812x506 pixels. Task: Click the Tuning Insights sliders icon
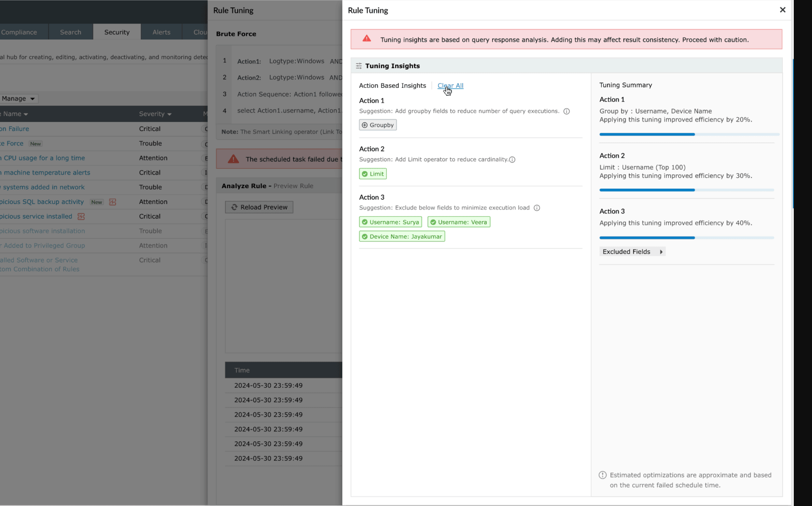(359, 66)
